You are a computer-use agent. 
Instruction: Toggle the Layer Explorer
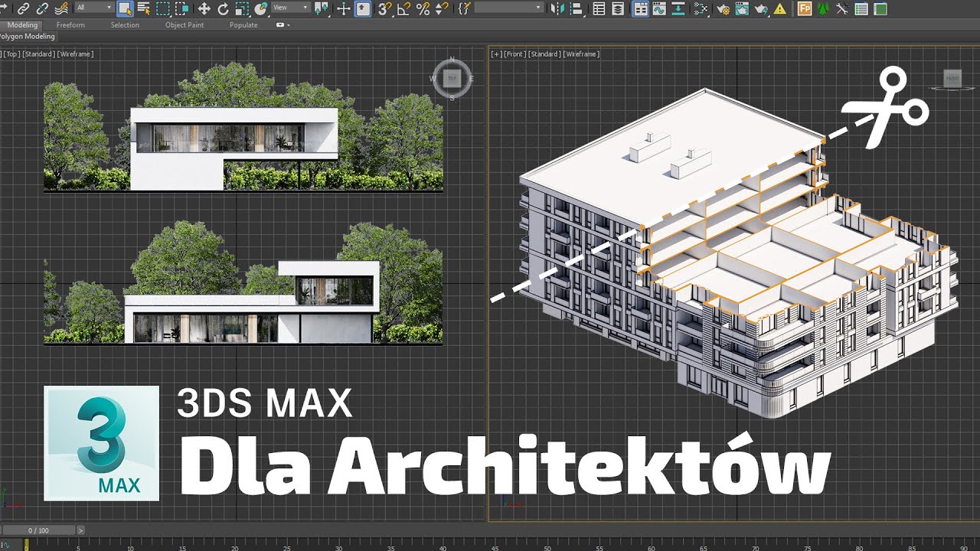click(x=618, y=8)
